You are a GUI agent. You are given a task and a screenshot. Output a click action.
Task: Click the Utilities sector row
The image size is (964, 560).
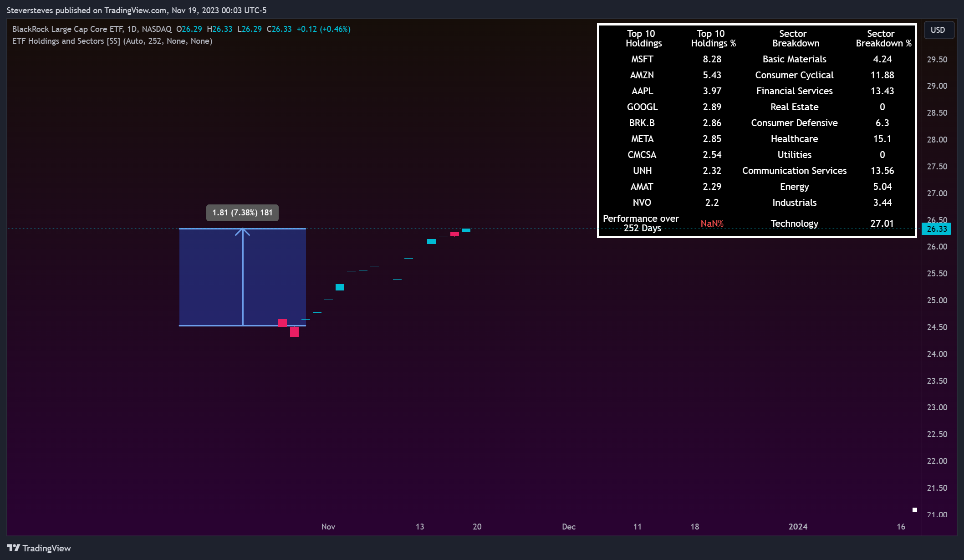pyautogui.click(x=795, y=155)
